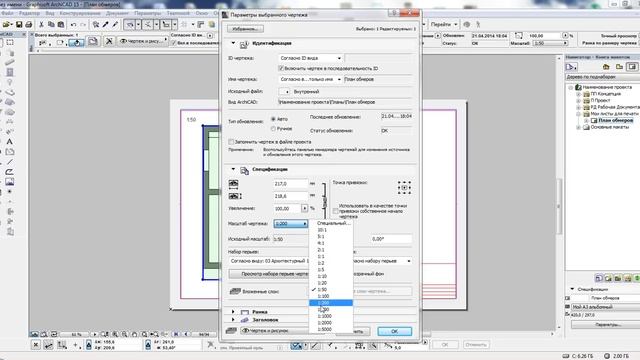Open the Документ menu
The image size is (640, 360).
tap(117, 13)
